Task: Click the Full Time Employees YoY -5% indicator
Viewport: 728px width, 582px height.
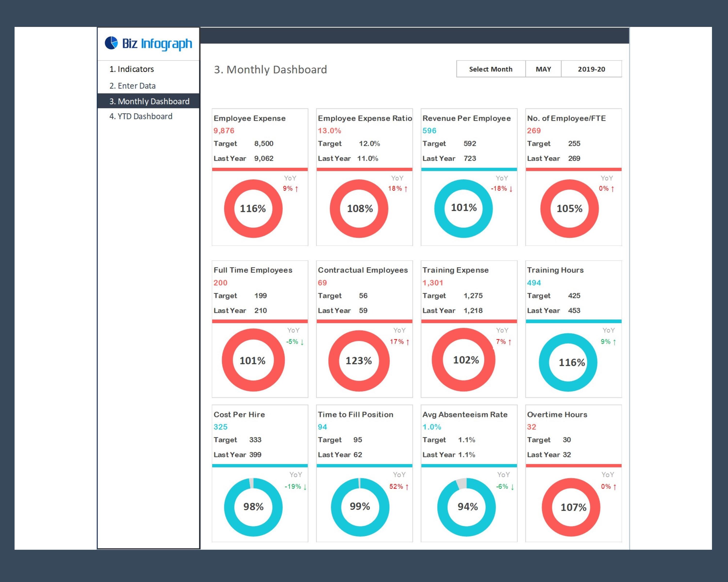Action: pos(295,342)
